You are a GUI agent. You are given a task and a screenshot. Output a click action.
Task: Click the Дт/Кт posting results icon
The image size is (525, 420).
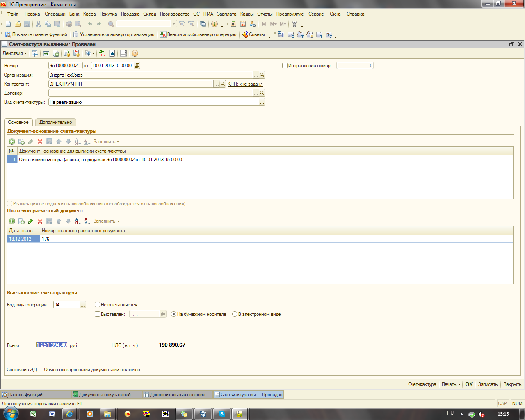pos(103,54)
